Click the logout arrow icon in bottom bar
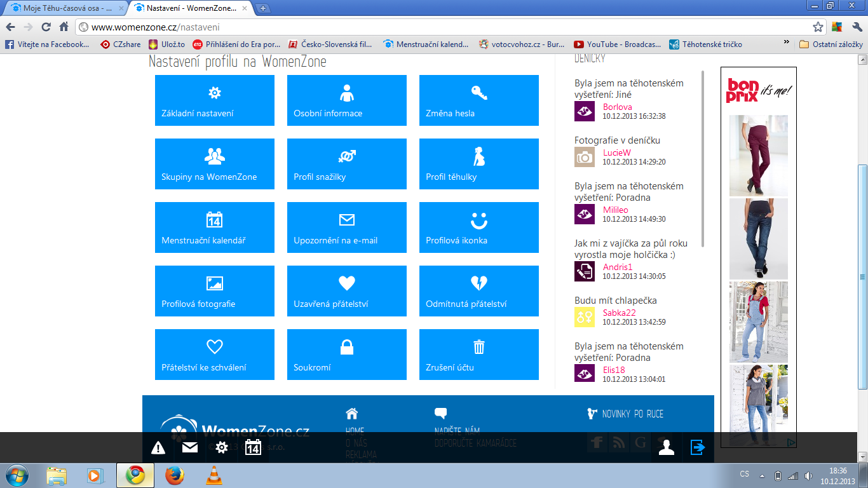Screen dimensions: 868x488 point(698,448)
